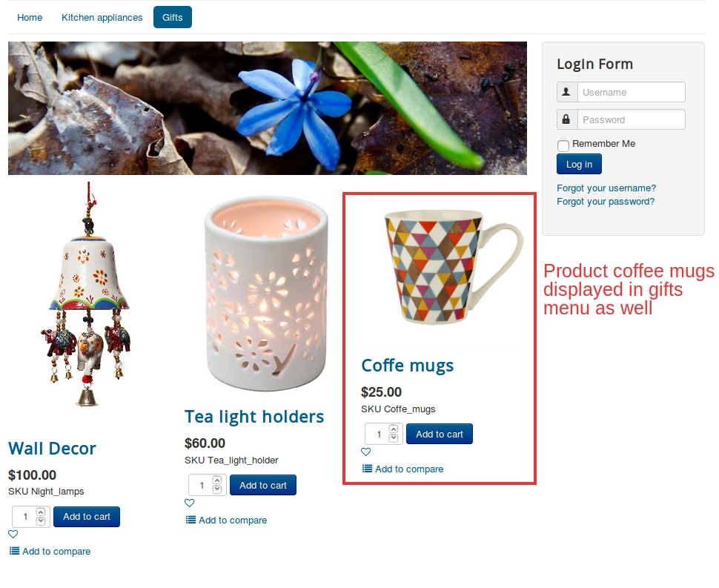The image size is (719, 588).
Task: Click the compare list icon for Tea light holders
Action: (x=190, y=520)
